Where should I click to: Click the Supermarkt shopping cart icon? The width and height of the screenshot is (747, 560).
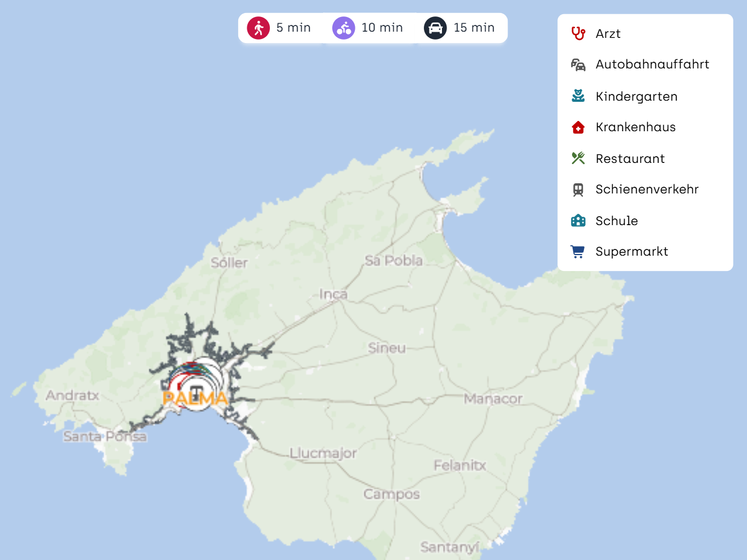coord(578,252)
